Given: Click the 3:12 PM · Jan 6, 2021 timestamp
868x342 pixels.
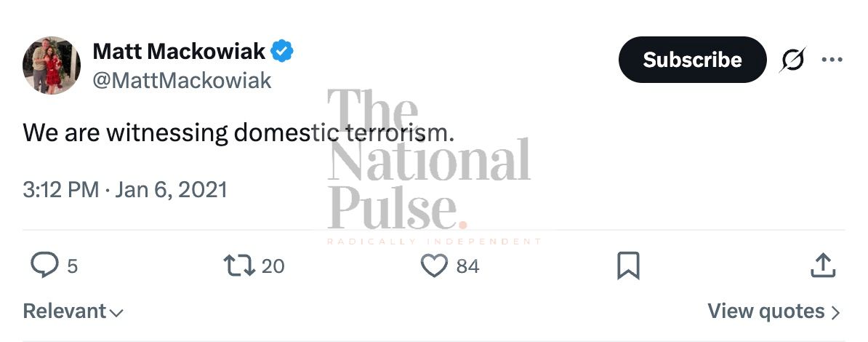Looking at the screenshot, I should 125,190.
